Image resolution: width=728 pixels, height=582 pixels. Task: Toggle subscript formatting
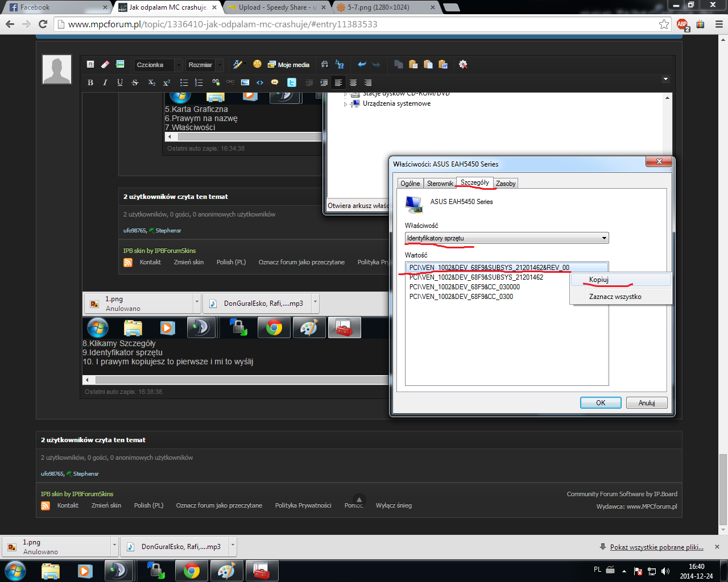[x=151, y=82]
